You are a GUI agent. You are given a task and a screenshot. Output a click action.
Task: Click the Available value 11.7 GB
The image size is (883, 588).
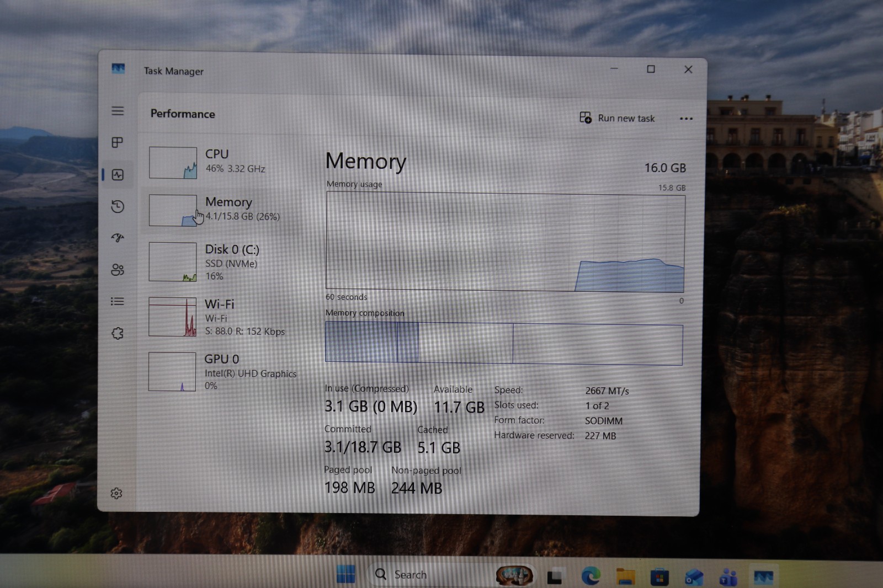pyautogui.click(x=459, y=408)
